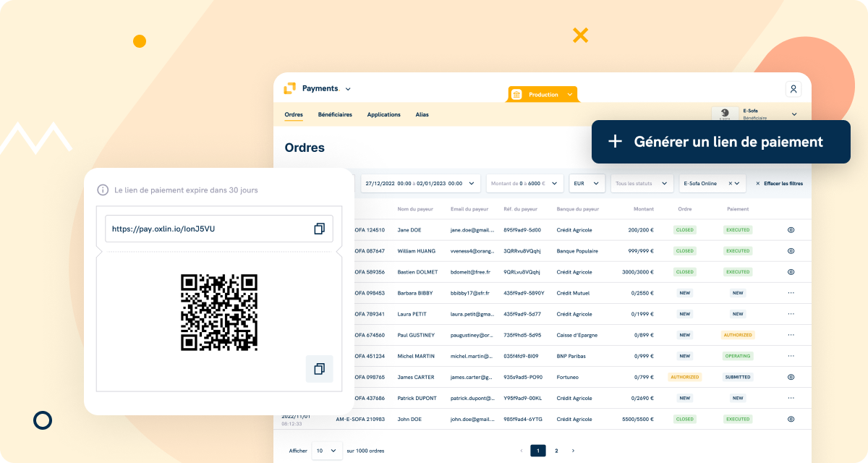Clear the E-Sofa Online filter with x

click(730, 184)
